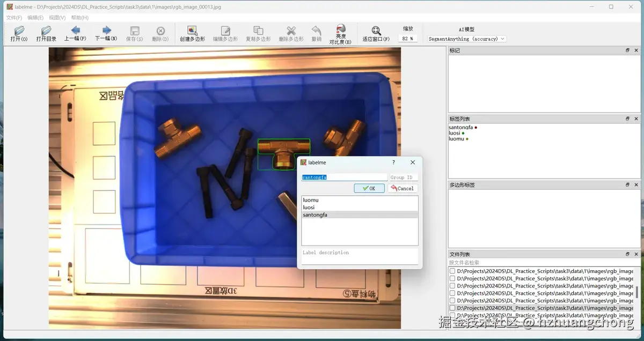This screenshot has width=644, height=341.
Task: Click the ? help button in labelme dialog
Action: coord(393,162)
